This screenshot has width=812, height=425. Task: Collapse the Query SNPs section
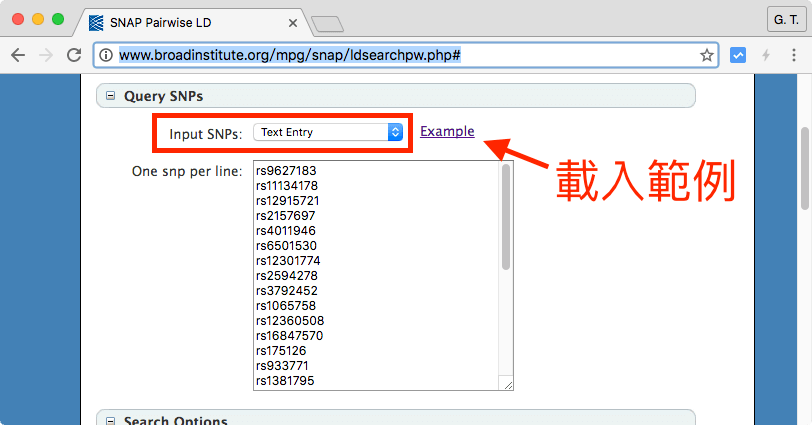pyautogui.click(x=110, y=96)
